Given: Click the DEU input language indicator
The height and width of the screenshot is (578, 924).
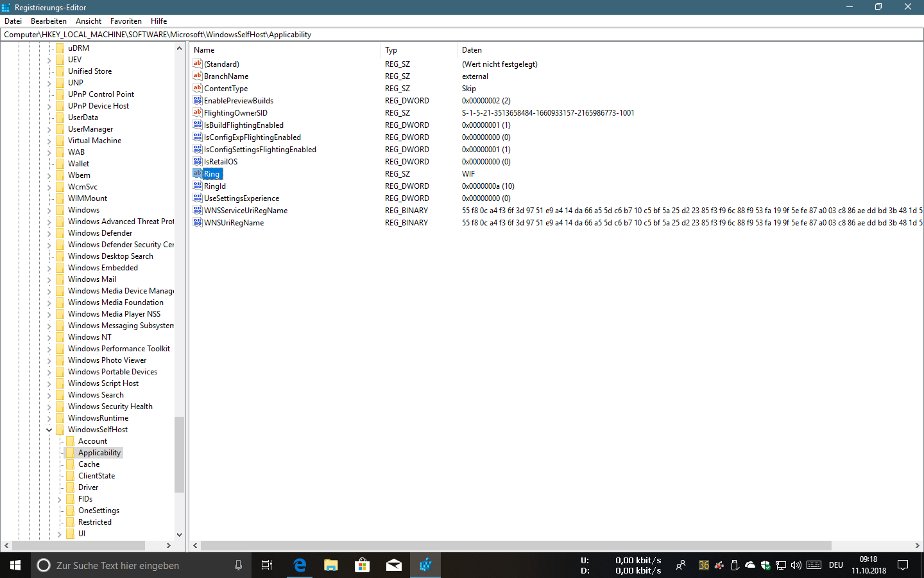Looking at the screenshot, I should (x=836, y=565).
